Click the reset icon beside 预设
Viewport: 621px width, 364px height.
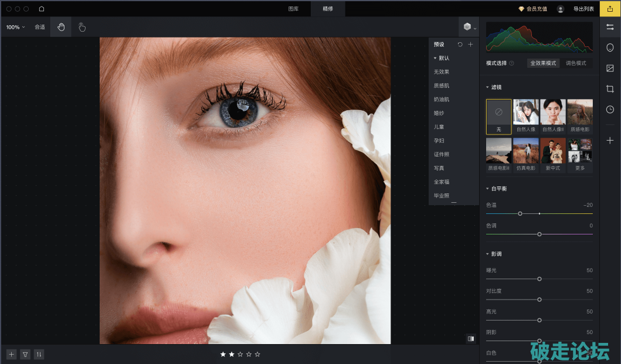point(460,45)
